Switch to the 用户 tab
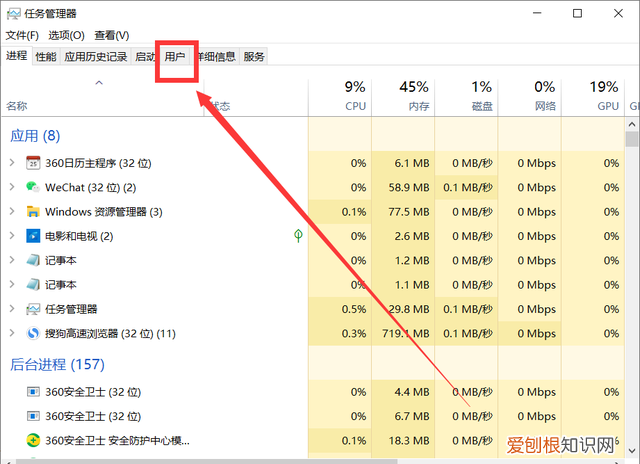The image size is (640, 464). click(175, 56)
